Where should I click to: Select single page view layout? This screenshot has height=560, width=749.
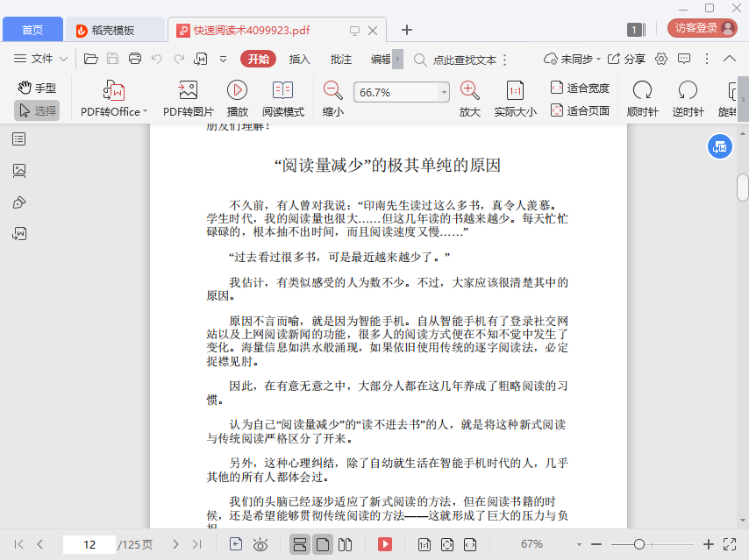point(323,544)
